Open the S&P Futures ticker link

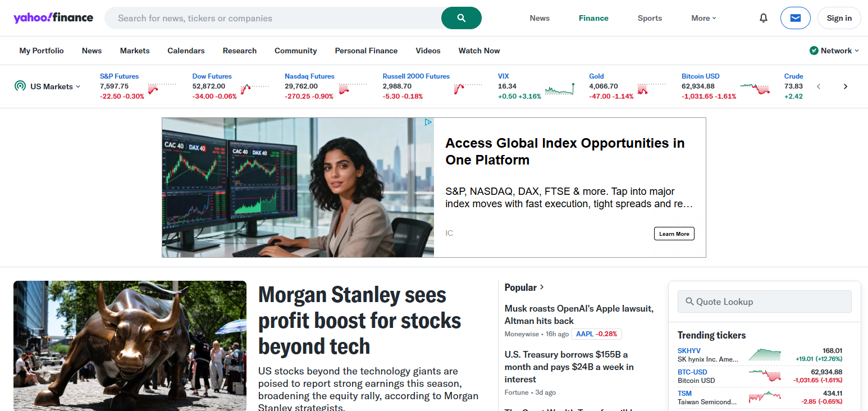coord(119,76)
